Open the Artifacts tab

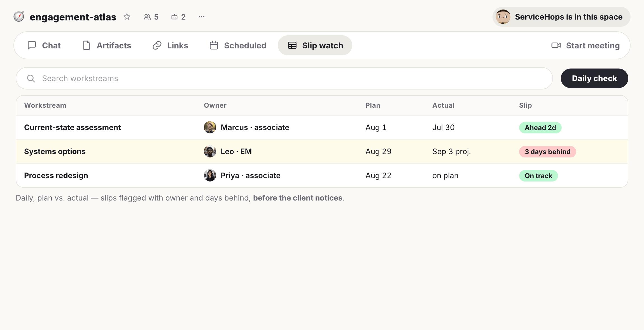click(x=107, y=45)
